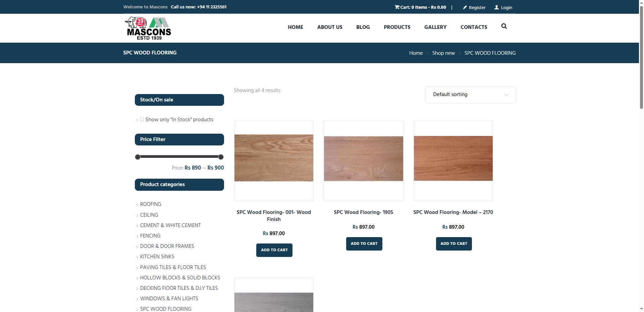644x312 pixels.
Task: Open the PRODUCTS menu
Action: pyautogui.click(x=397, y=27)
